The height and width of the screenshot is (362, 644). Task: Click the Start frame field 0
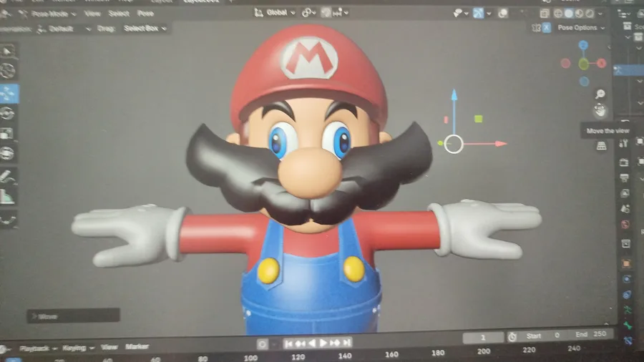(542, 336)
